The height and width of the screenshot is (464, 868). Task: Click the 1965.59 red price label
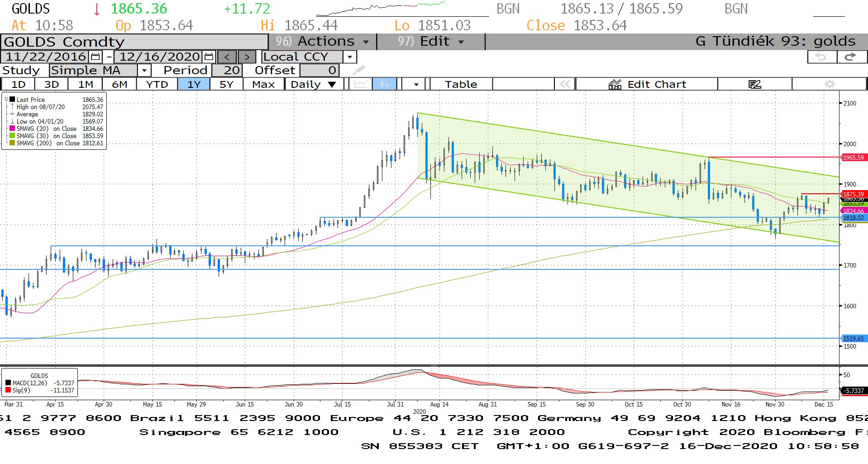pos(853,158)
